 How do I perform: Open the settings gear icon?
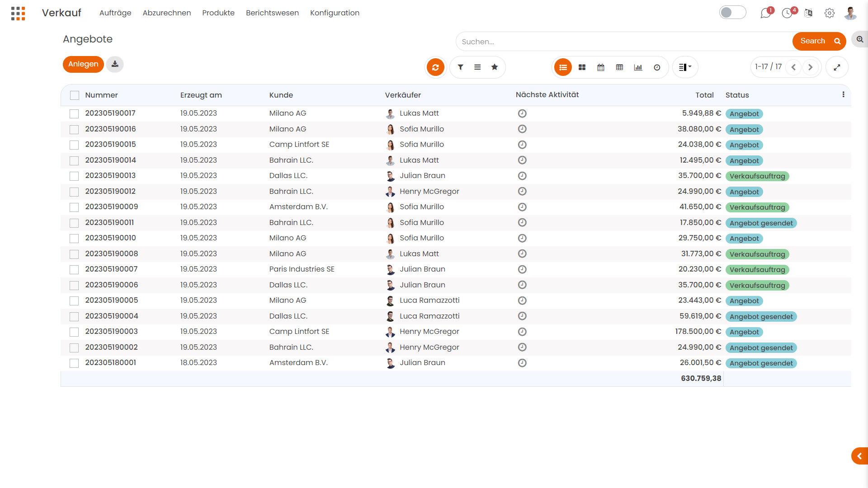(830, 13)
